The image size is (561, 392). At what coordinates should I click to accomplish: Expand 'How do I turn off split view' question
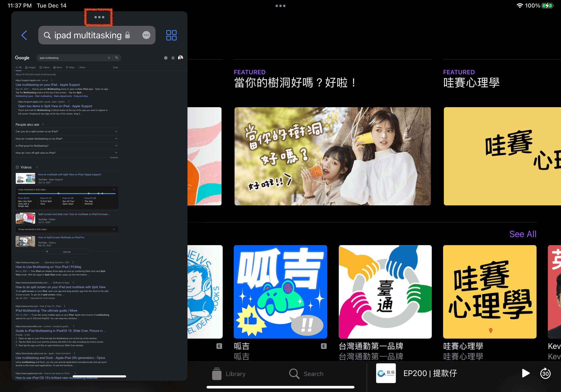point(67,153)
